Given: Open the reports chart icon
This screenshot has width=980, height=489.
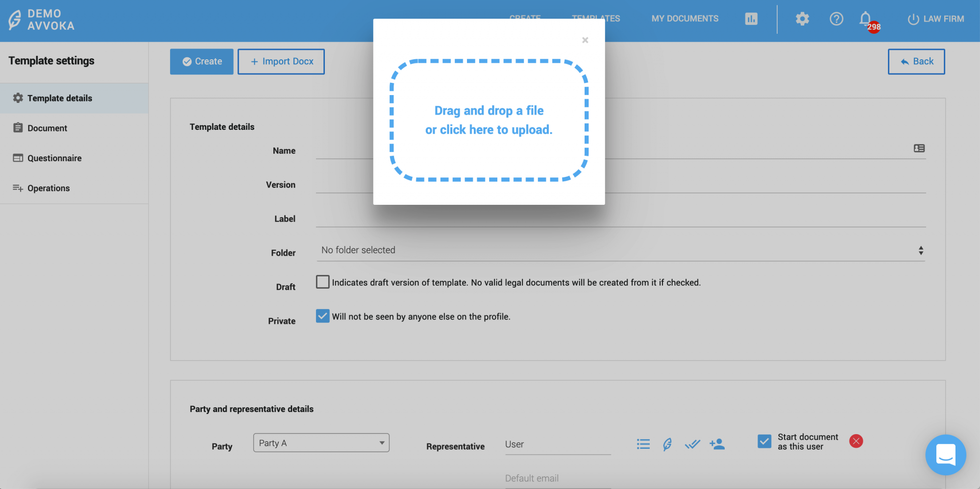Looking at the screenshot, I should (751, 19).
